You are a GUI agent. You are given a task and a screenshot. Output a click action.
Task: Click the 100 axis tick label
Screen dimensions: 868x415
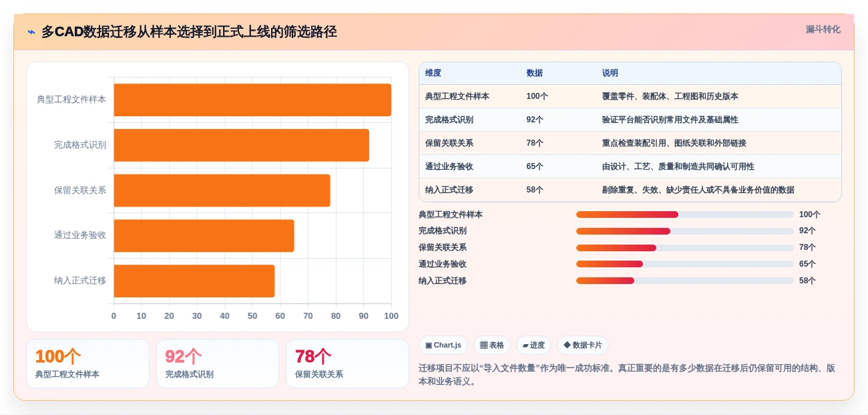[391, 316]
